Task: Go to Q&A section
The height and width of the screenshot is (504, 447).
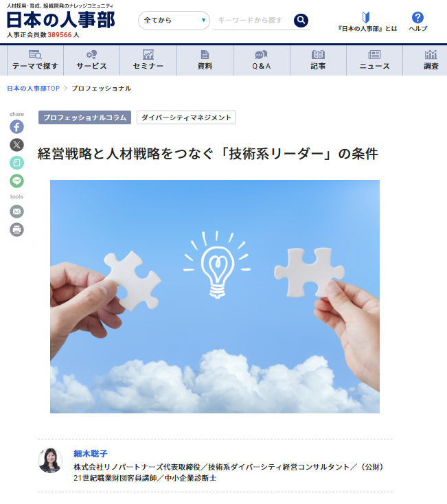Action: tap(261, 60)
